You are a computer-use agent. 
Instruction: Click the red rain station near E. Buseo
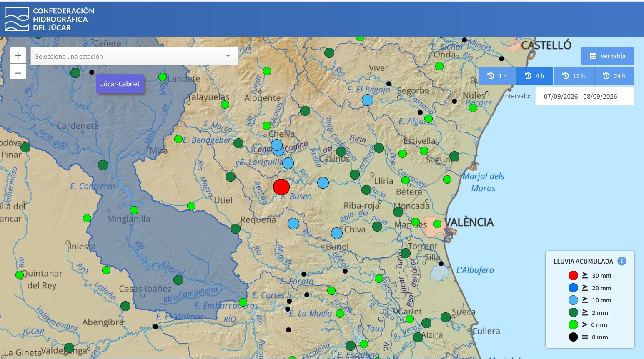tap(281, 187)
